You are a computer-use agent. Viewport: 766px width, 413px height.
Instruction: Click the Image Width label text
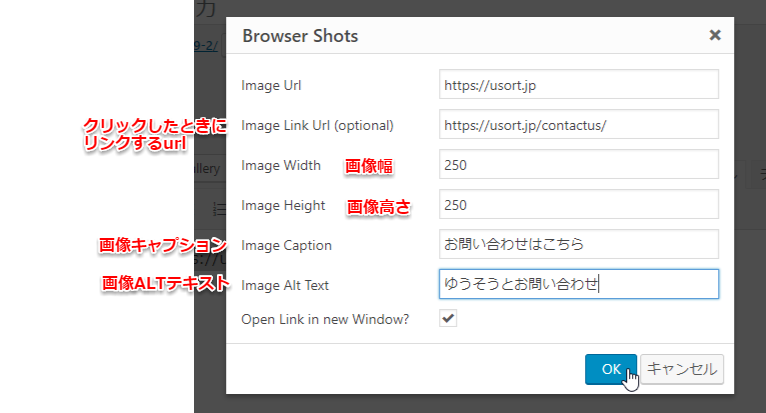[281, 165]
